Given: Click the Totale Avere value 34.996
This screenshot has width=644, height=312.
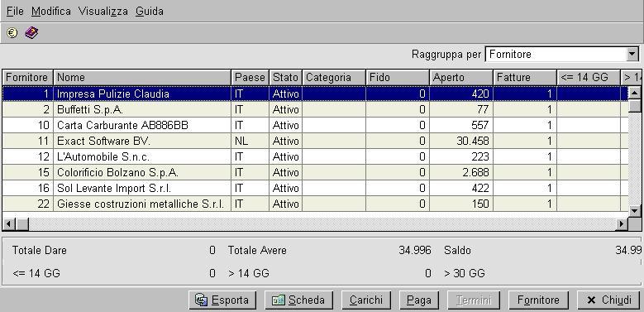Looking at the screenshot, I should point(414,250).
